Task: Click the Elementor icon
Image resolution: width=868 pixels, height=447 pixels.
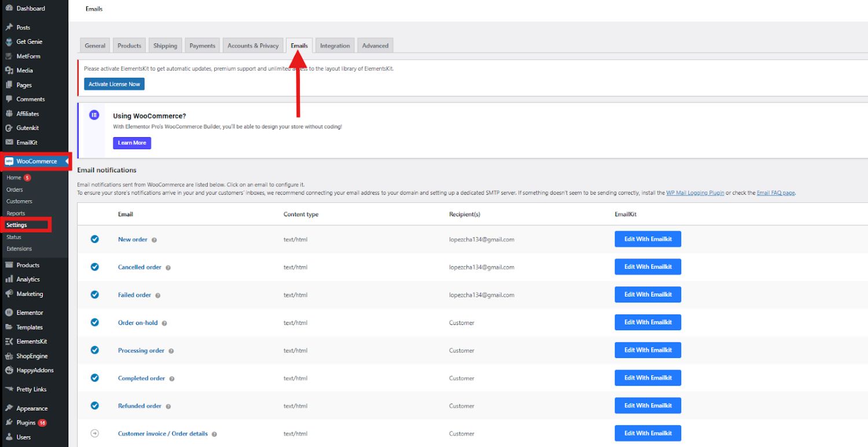Action: pyautogui.click(x=9, y=312)
